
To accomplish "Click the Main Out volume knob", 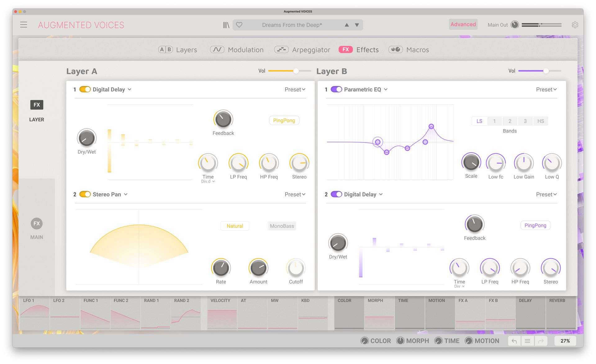I will point(515,24).
